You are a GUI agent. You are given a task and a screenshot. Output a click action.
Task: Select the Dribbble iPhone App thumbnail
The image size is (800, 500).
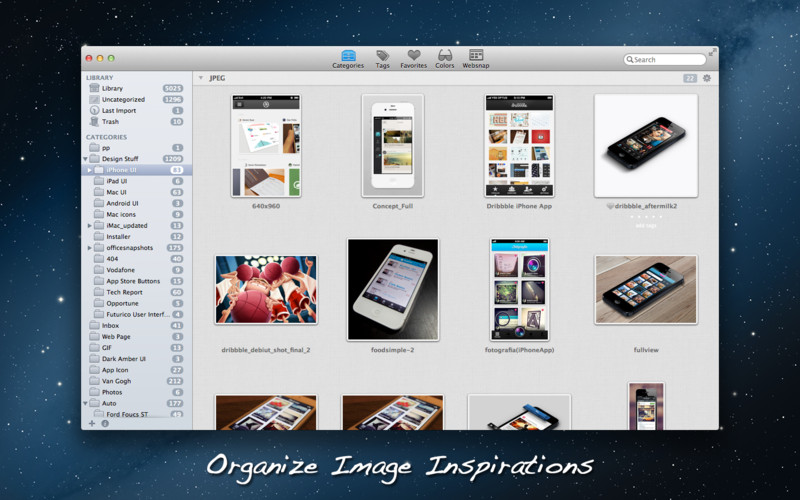coord(519,146)
